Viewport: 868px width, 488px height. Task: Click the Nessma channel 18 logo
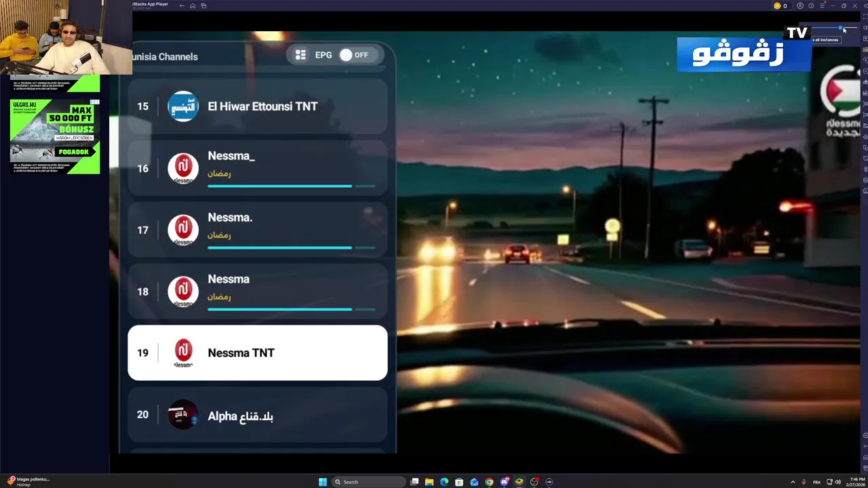tap(183, 291)
